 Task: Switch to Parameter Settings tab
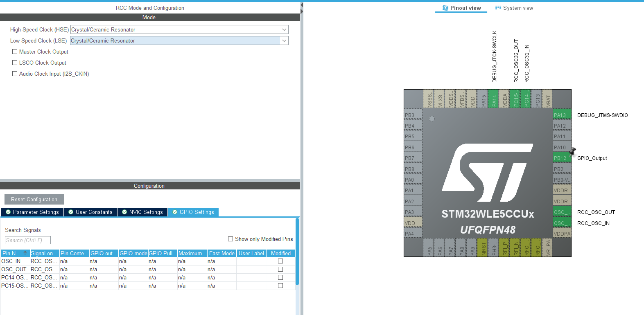tap(32, 212)
